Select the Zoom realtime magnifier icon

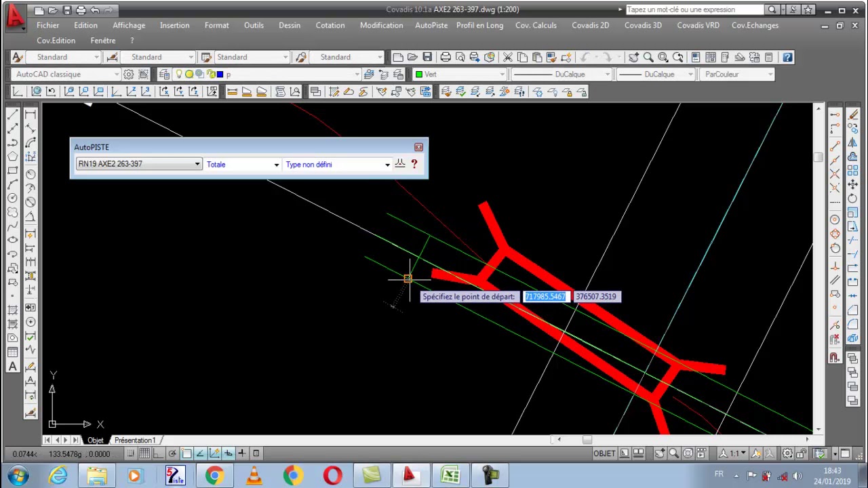click(648, 57)
